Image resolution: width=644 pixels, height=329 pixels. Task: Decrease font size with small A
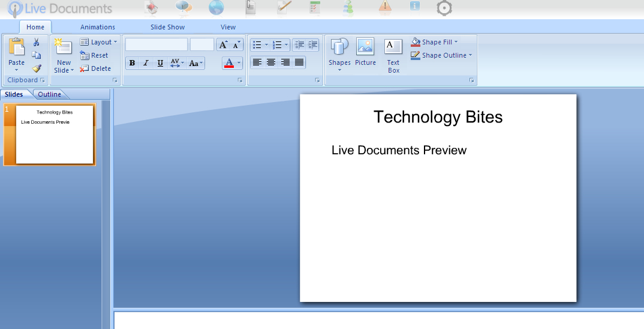(236, 44)
